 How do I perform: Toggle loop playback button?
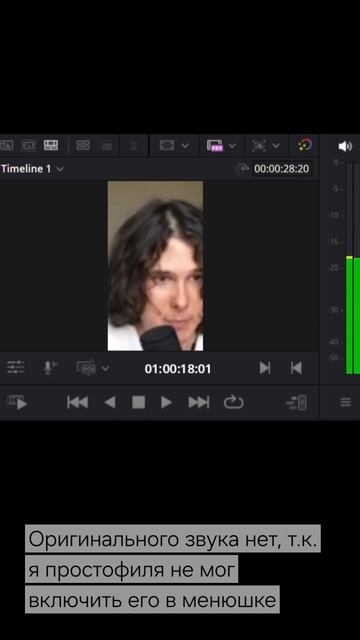point(233,402)
